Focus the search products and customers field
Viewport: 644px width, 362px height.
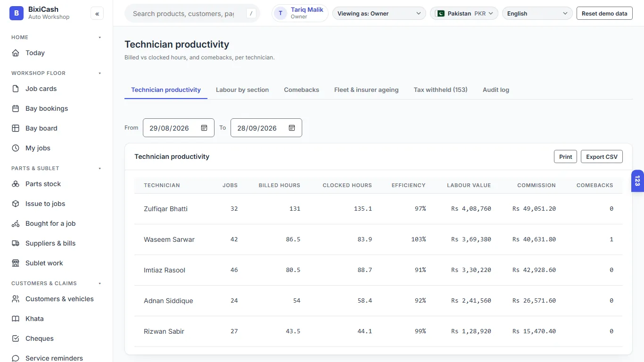192,14
